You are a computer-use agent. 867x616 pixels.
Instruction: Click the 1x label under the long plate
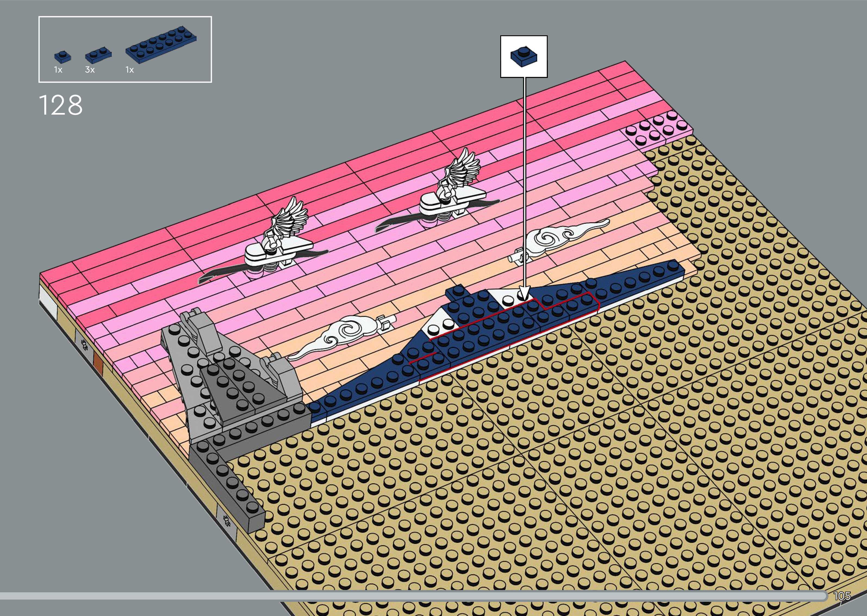point(130,70)
